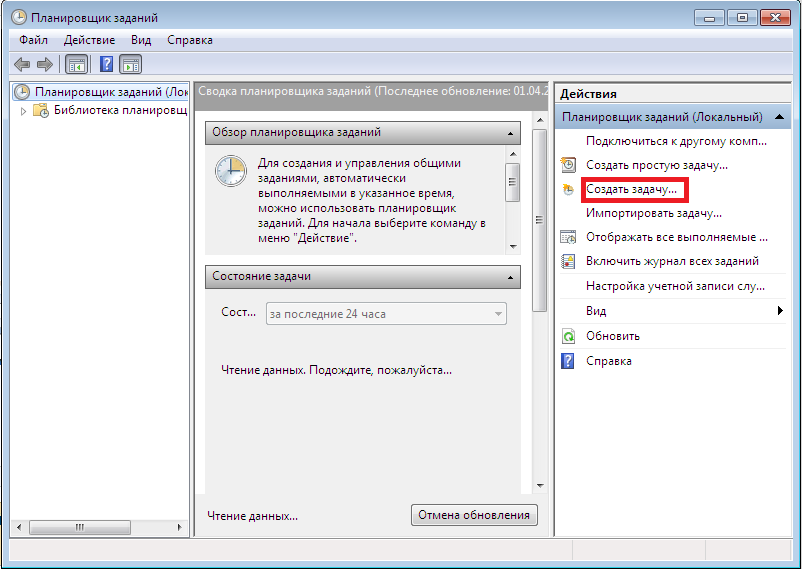Open the Файл menu
Screen dimensions: 802x569
33,40
